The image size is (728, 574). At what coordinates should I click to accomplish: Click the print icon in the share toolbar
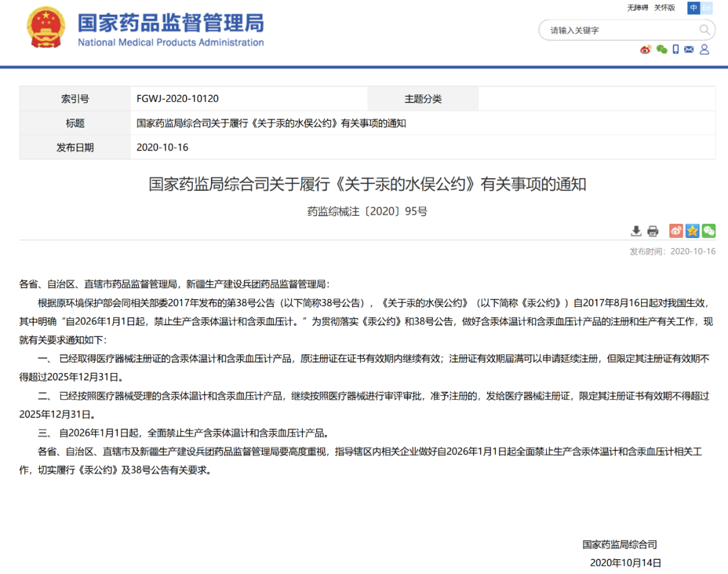(653, 231)
